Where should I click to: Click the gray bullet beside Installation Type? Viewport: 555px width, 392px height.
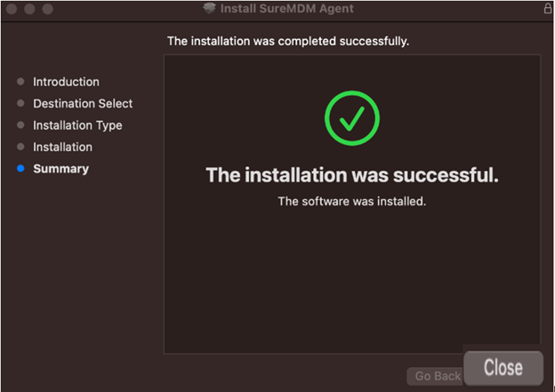pos(20,124)
